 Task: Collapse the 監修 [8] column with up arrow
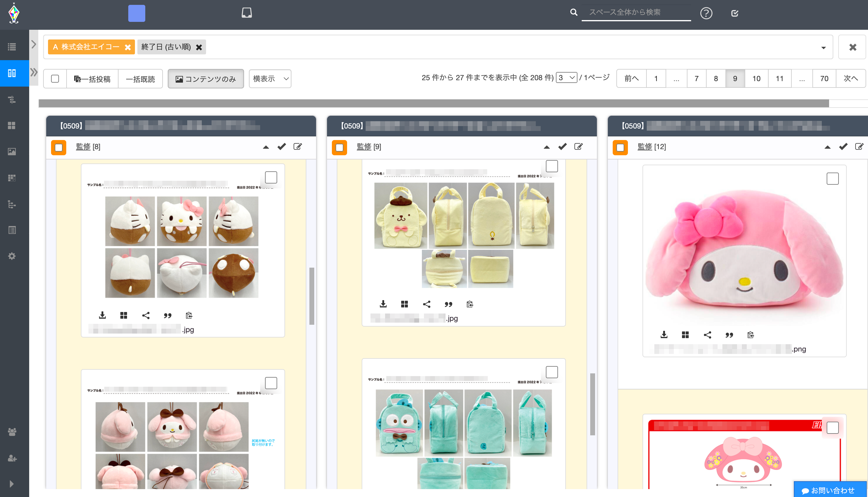266,147
